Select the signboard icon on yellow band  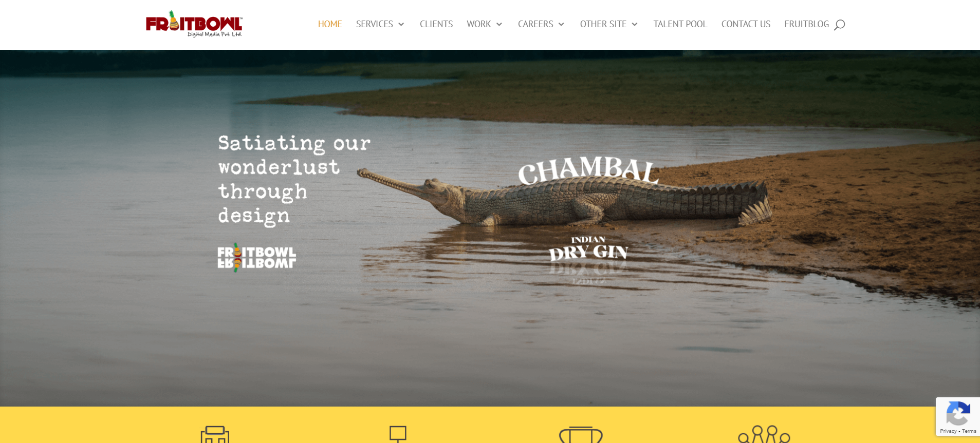(x=398, y=434)
